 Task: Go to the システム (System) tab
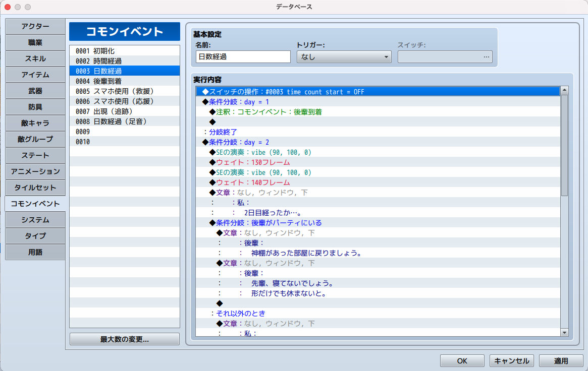pos(35,220)
